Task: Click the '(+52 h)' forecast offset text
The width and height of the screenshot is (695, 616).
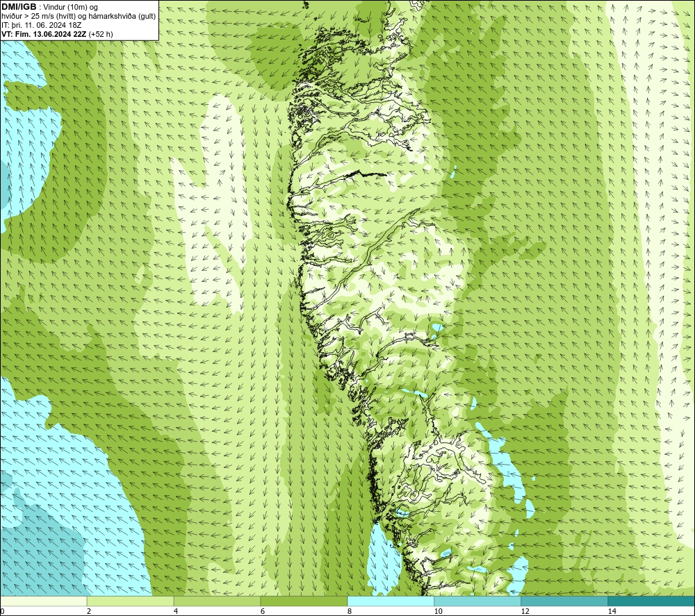Action: [x=101, y=34]
